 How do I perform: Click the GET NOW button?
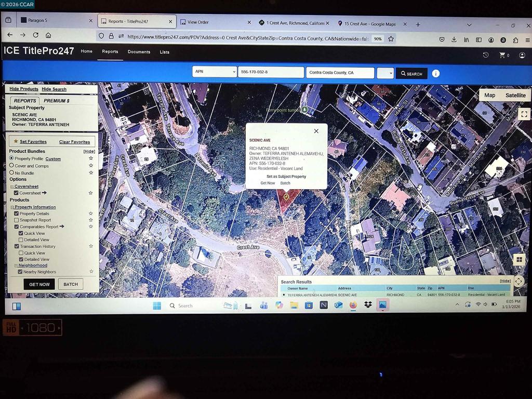coord(39,284)
